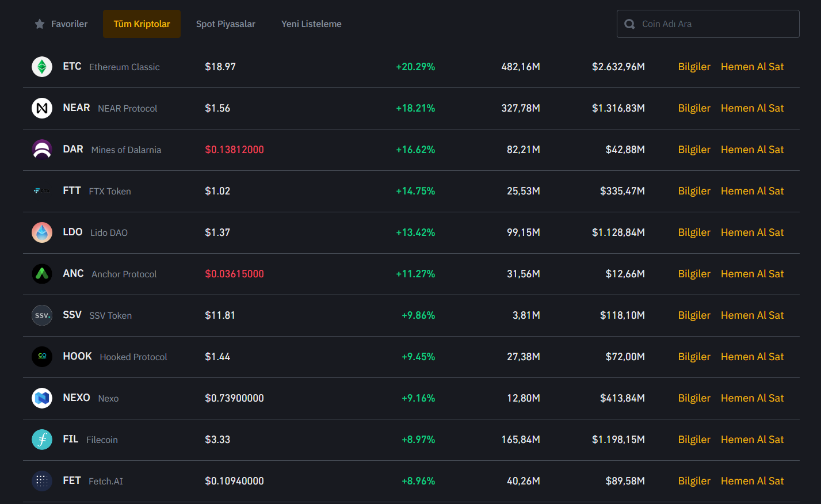Select the Tüm Kriptolar tab
This screenshot has height=504, width=821.
tap(142, 24)
